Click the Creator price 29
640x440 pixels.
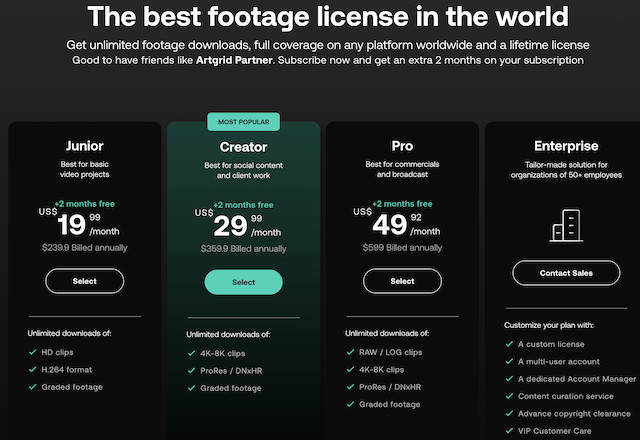231,226
